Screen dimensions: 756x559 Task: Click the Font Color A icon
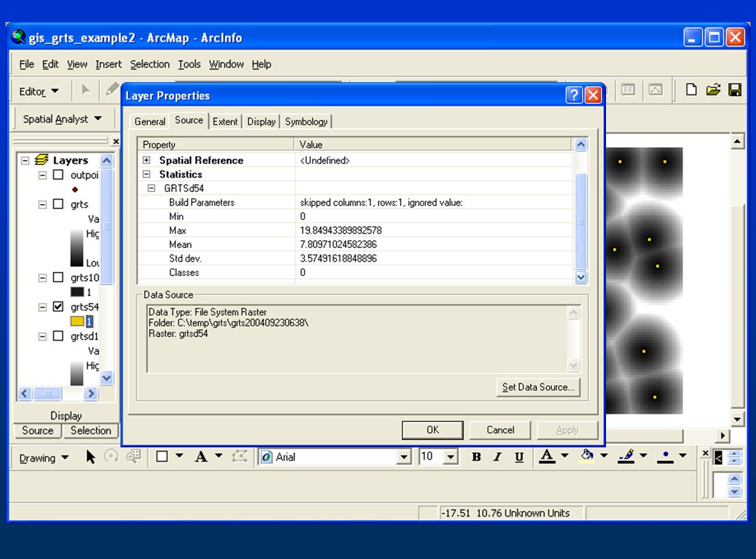546,456
